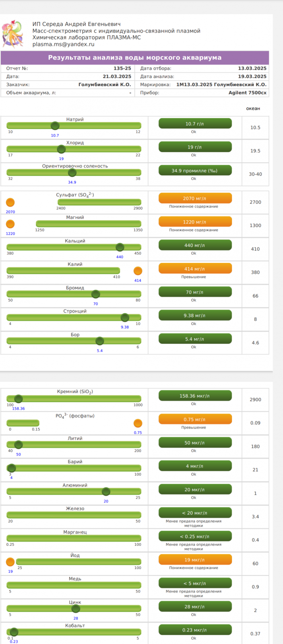Click the orange phosphate marker at 0.75

(138, 423)
